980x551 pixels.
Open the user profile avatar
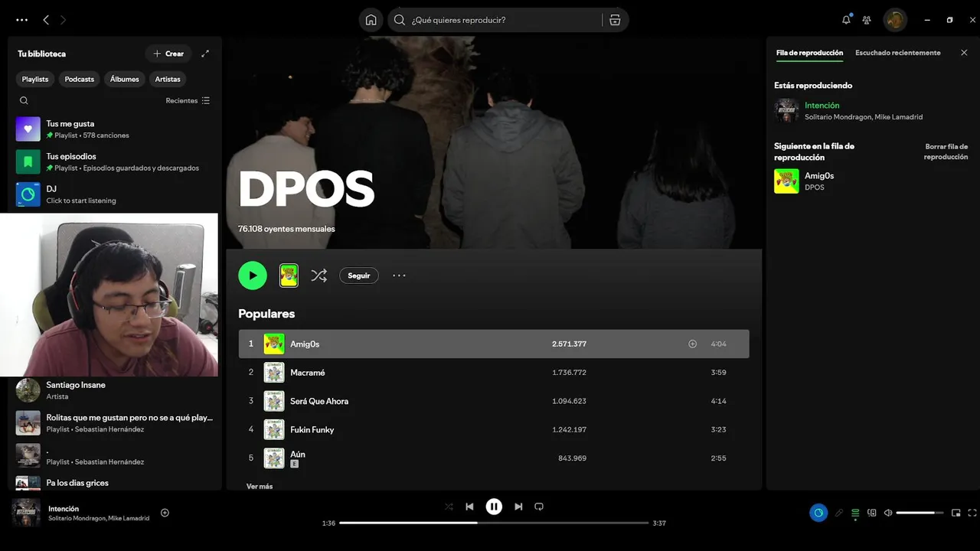pyautogui.click(x=895, y=20)
